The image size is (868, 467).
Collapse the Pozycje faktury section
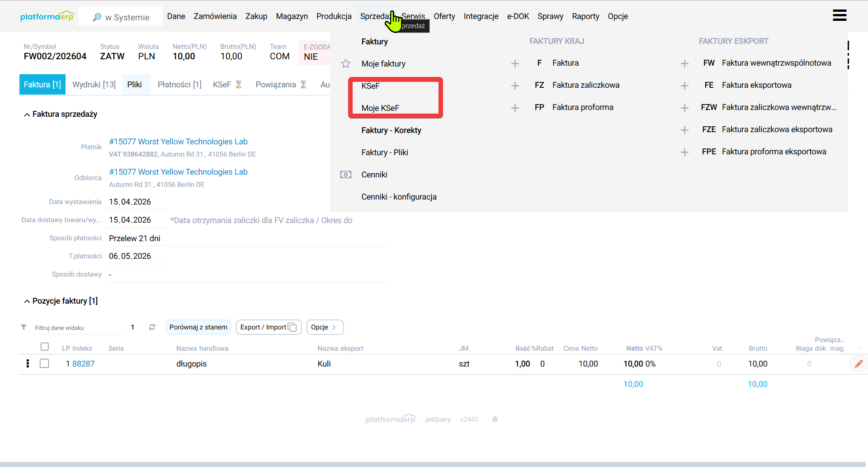click(27, 301)
